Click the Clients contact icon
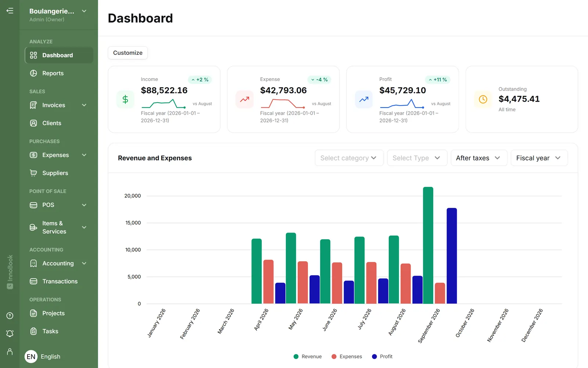Image resolution: width=588 pixels, height=368 pixels. pyautogui.click(x=33, y=123)
